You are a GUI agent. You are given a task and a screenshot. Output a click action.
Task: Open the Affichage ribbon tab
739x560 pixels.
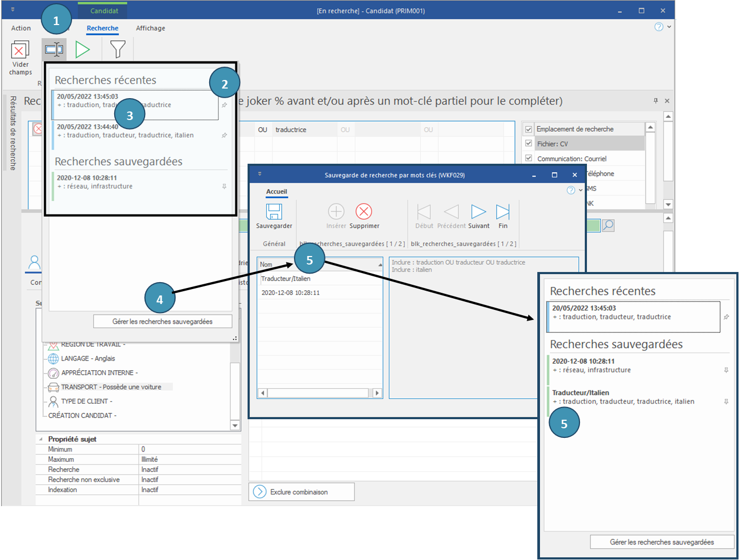click(x=150, y=28)
